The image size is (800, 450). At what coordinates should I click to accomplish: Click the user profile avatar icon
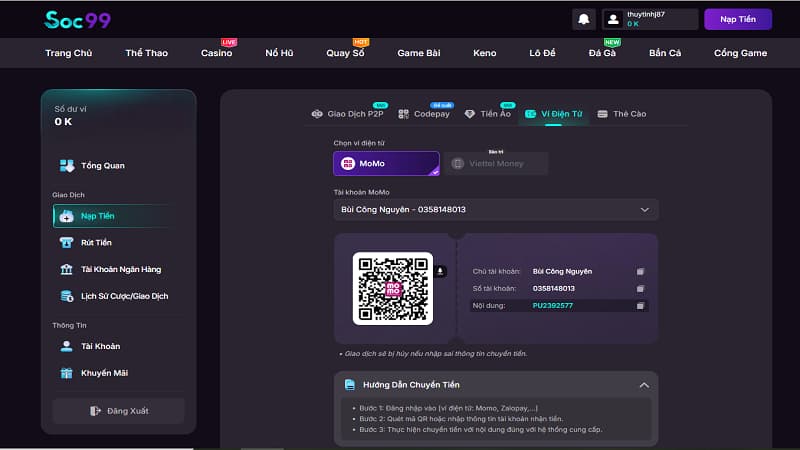613,19
